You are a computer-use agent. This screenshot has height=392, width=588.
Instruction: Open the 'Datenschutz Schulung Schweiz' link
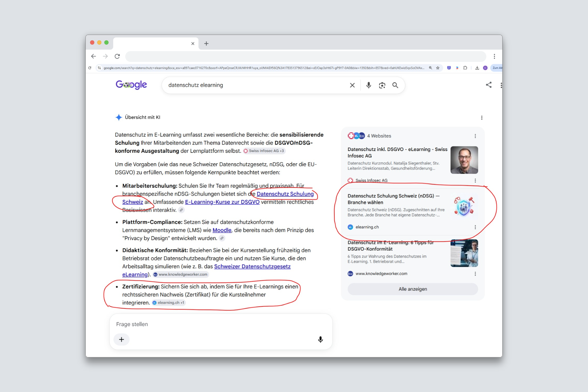[285, 194]
